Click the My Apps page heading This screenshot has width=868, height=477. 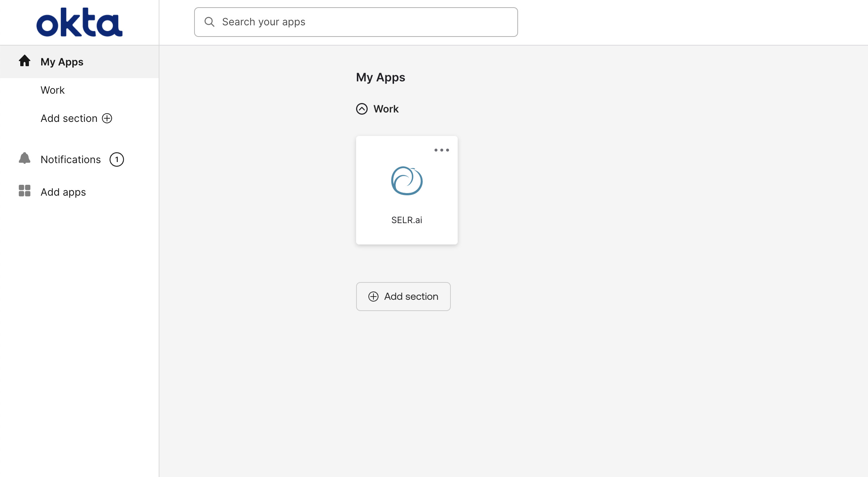tap(380, 77)
